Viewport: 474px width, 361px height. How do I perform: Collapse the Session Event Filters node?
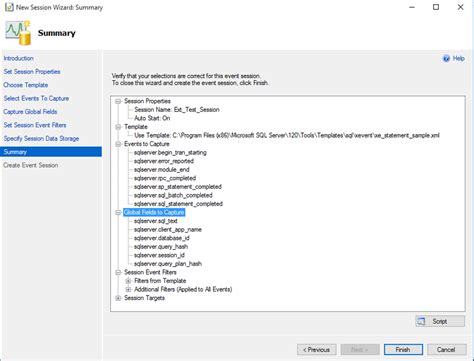[x=118, y=272]
